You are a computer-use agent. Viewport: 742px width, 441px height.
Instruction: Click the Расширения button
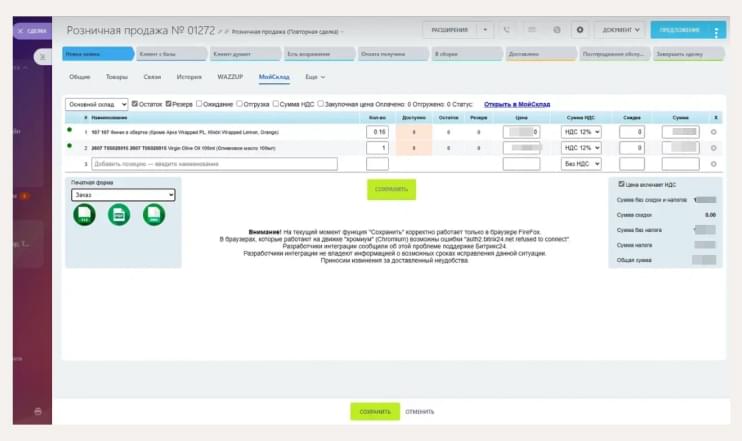pyautogui.click(x=450, y=30)
